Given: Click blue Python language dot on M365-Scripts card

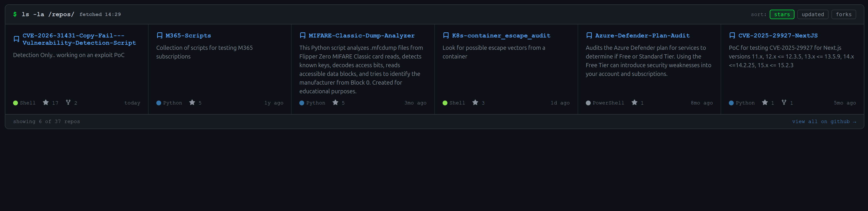Looking at the screenshot, I should (159, 103).
